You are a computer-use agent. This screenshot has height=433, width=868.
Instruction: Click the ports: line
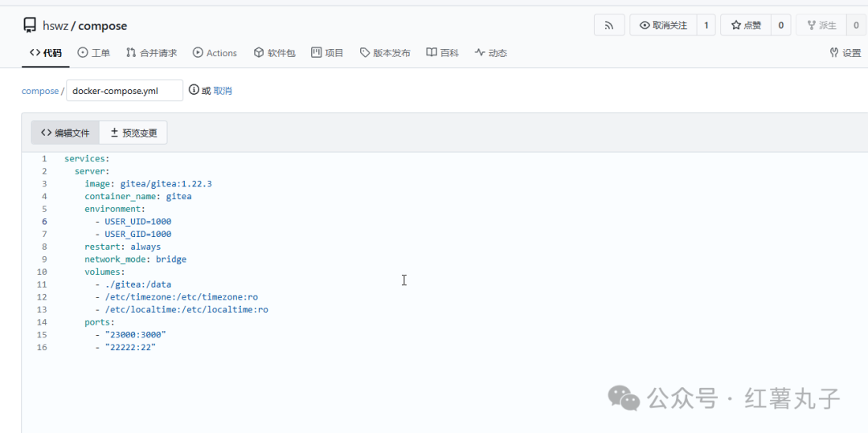[x=100, y=322]
